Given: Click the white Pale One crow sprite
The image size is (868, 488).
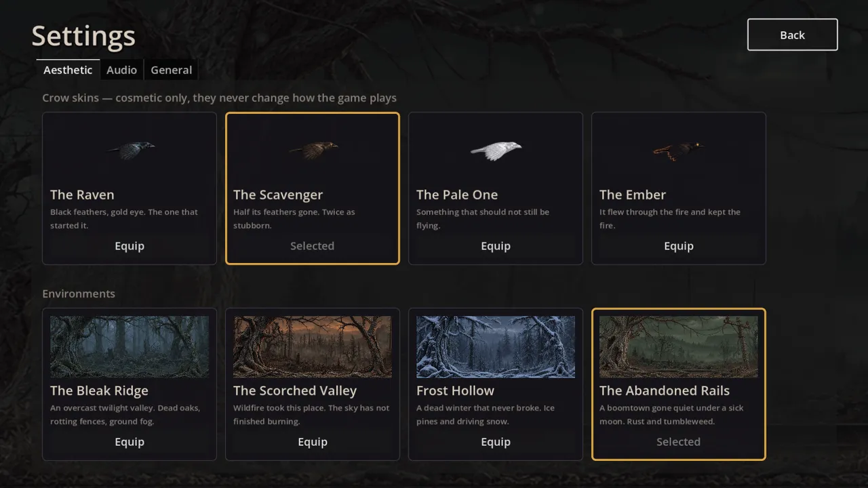Looking at the screenshot, I should point(496,150).
